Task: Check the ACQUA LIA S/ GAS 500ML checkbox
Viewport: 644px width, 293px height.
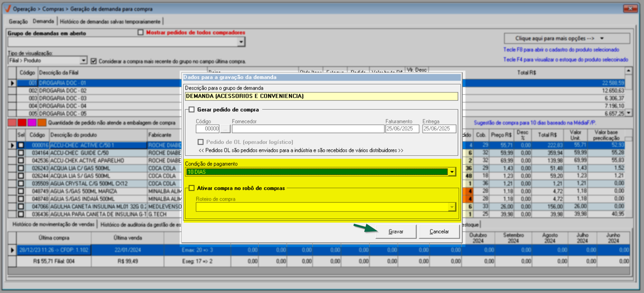Action: 21,176
